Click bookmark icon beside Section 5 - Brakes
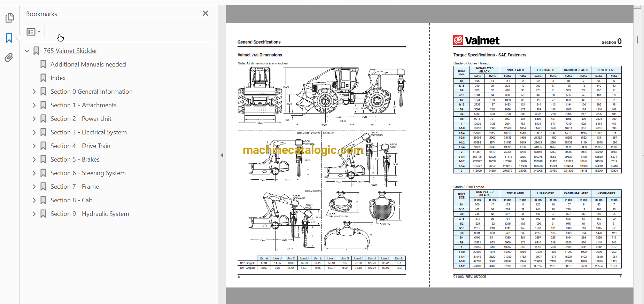The width and height of the screenshot is (644, 304). tap(43, 159)
